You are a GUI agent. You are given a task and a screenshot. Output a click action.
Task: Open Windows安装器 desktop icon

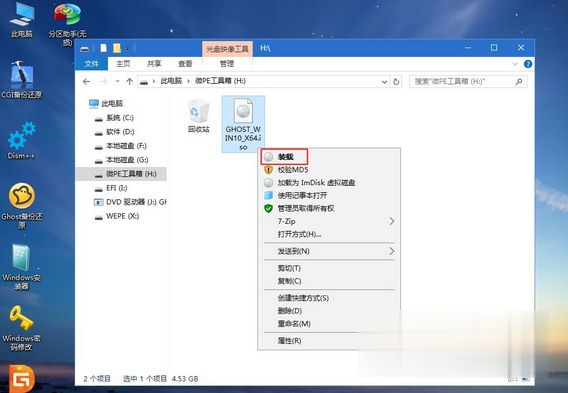click(22, 267)
